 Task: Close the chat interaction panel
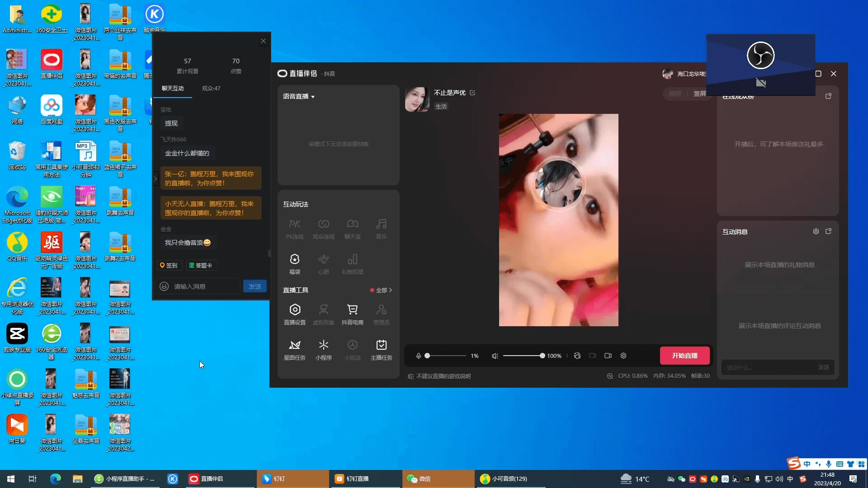[263, 41]
